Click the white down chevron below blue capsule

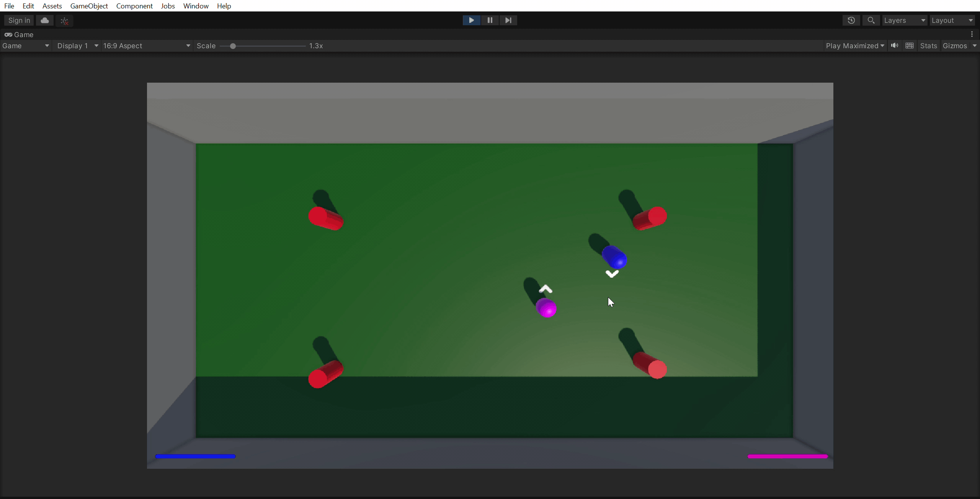(x=612, y=274)
